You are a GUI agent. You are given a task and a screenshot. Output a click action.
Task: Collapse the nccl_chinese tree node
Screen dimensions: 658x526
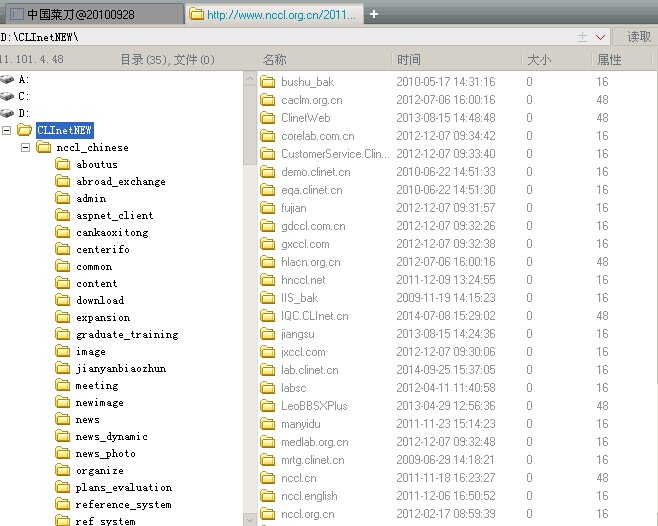click(x=26, y=147)
